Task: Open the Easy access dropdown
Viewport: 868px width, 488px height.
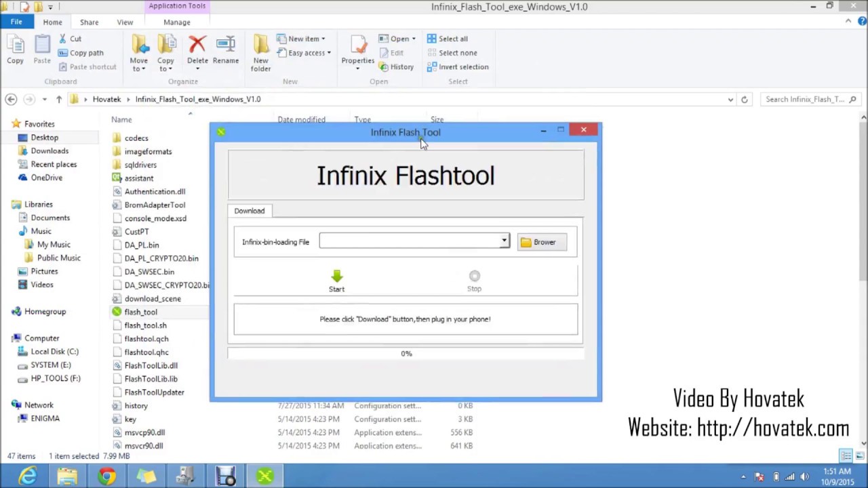Action: 304,53
